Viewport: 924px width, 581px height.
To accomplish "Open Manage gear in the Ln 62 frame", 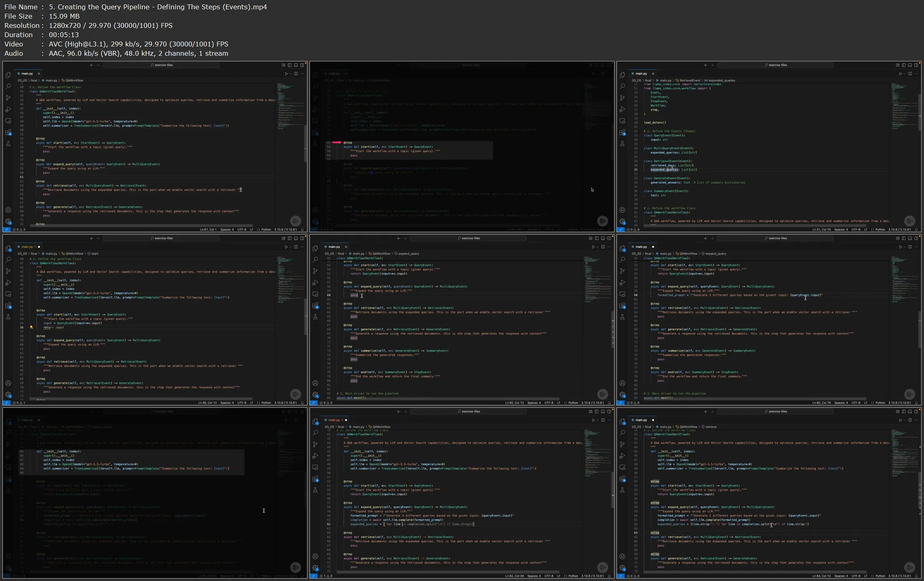I will [315, 568].
